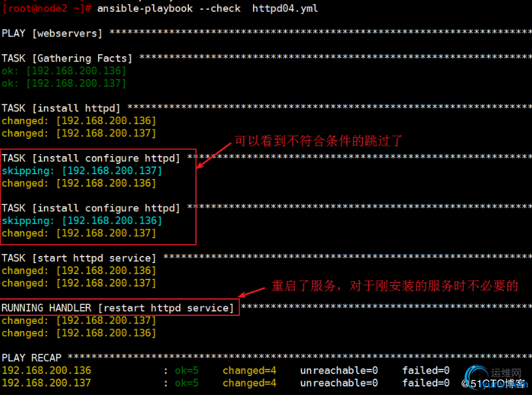The width and height of the screenshot is (532, 395).
Task: Select changed 192.168.200.137 under RUNNING HANDLER
Action: (79, 321)
